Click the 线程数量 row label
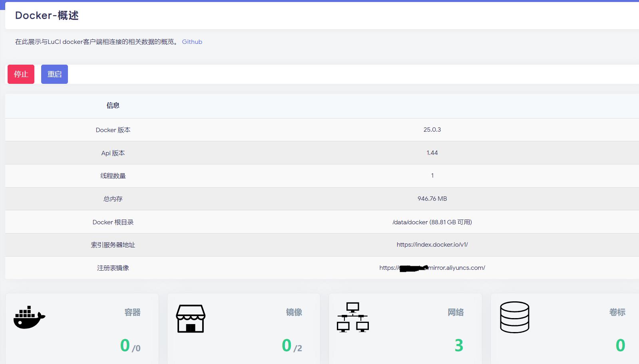Viewport: 639px width, 364px height. click(113, 176)
